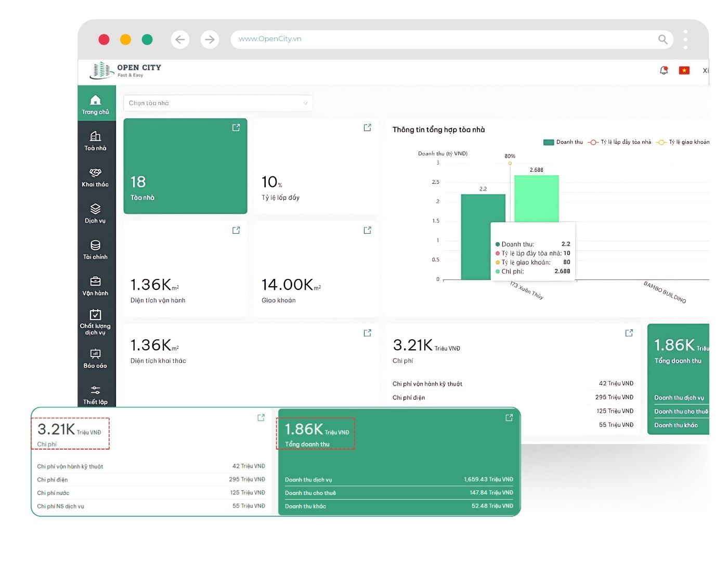The image size is (728, 562).
Task: Open details of the zoomed Chi phí panel
Action: tap(261, 418)
